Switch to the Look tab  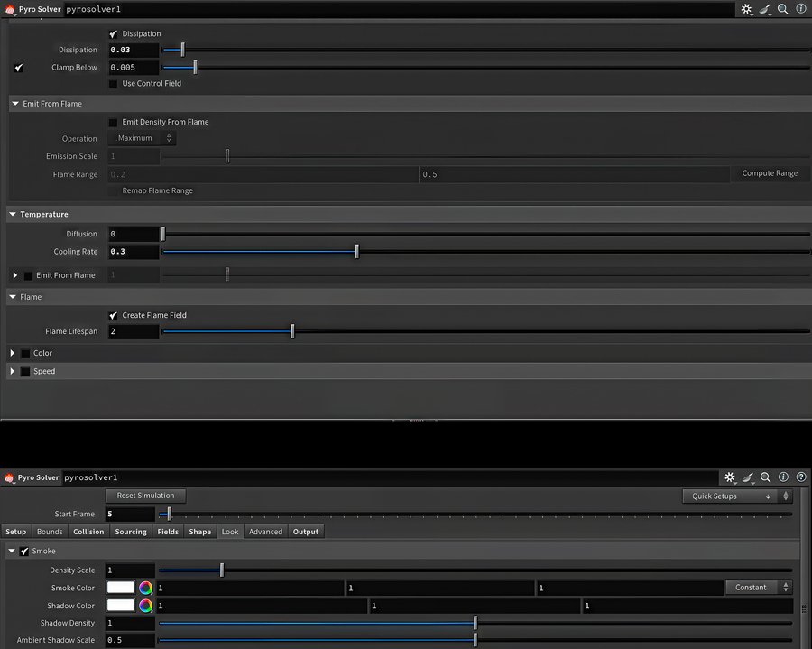pos(230,532)
